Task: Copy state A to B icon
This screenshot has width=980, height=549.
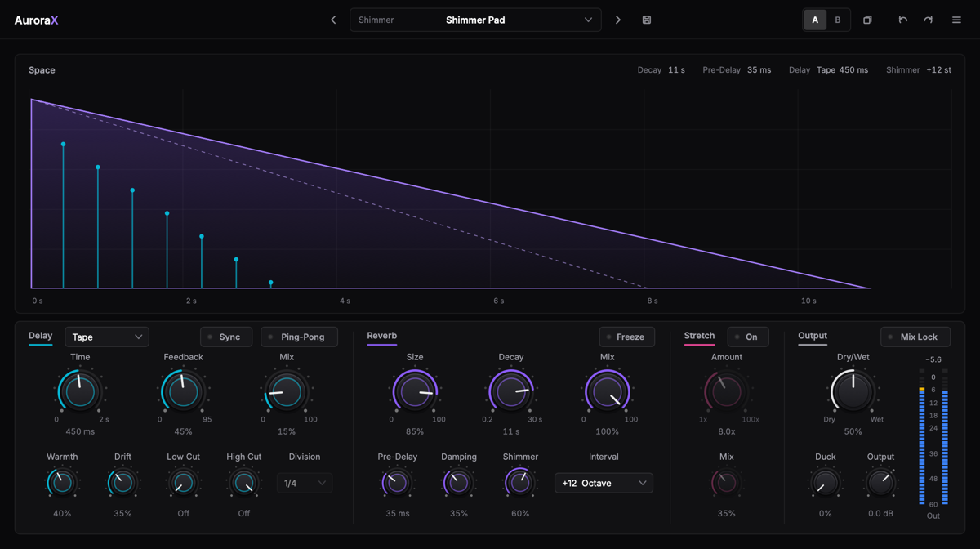Action: tap(867, 20)
